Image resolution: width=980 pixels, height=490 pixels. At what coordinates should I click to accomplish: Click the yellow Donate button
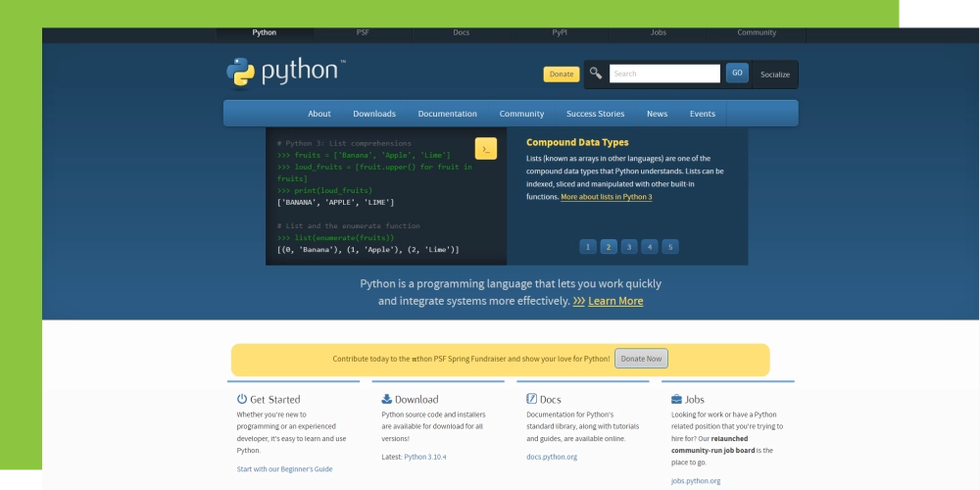562,73
